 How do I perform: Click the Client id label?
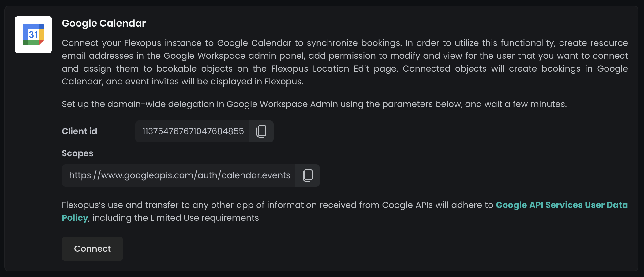point(79,131)
